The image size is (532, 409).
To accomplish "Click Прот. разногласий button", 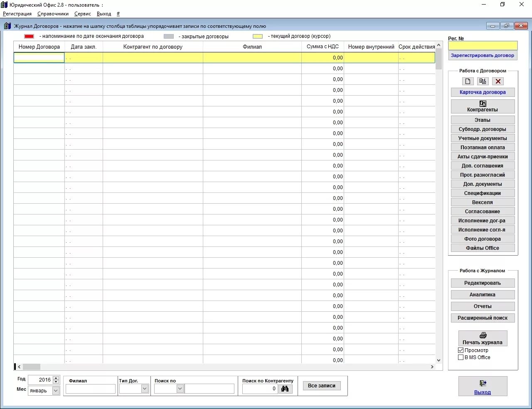I will (x=483, y=175).
